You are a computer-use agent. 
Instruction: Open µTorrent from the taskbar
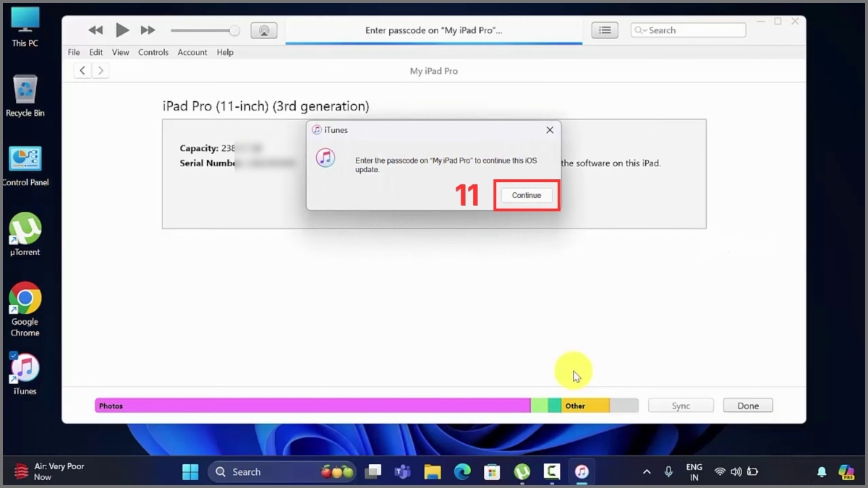point(522,472)
